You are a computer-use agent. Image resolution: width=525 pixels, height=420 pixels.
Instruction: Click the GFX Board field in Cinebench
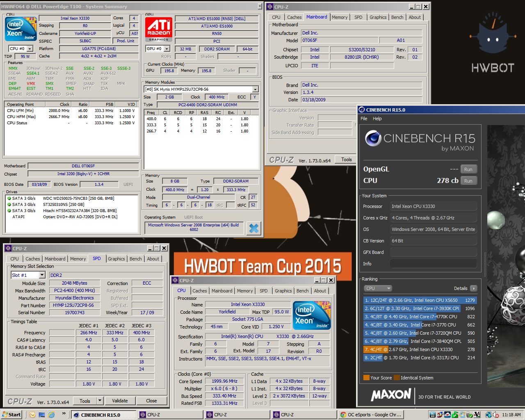(433, 252)
